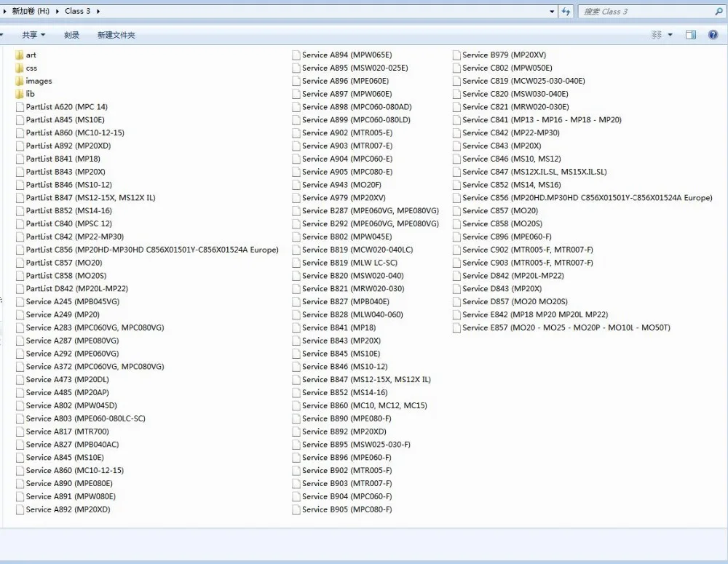
Task: Select Service C819 (MCW025-030-040E) file
Action: pos(523,81)
